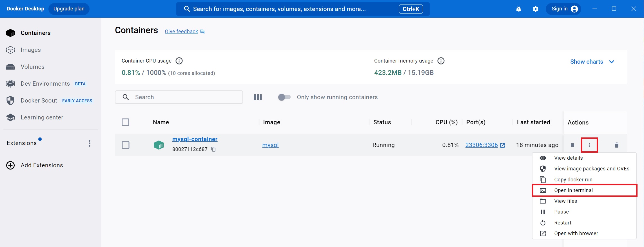Select View image packages and CVEs
The width and height of the screenshot is (644, 247).
[x=584, y=169]
